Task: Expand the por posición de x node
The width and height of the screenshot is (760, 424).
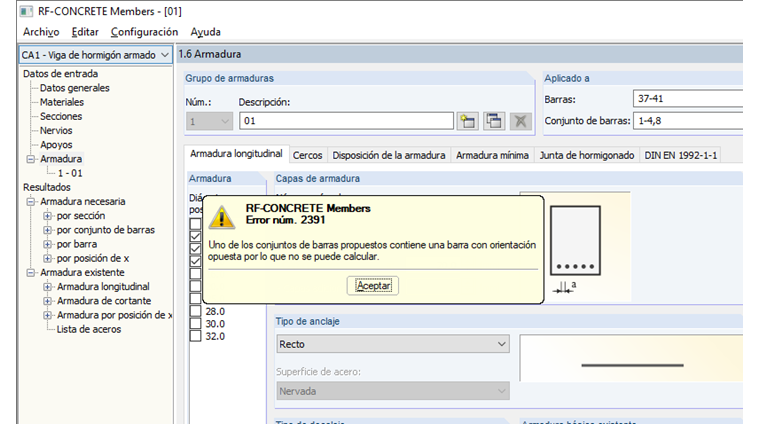Action: (x=48, y=258)
